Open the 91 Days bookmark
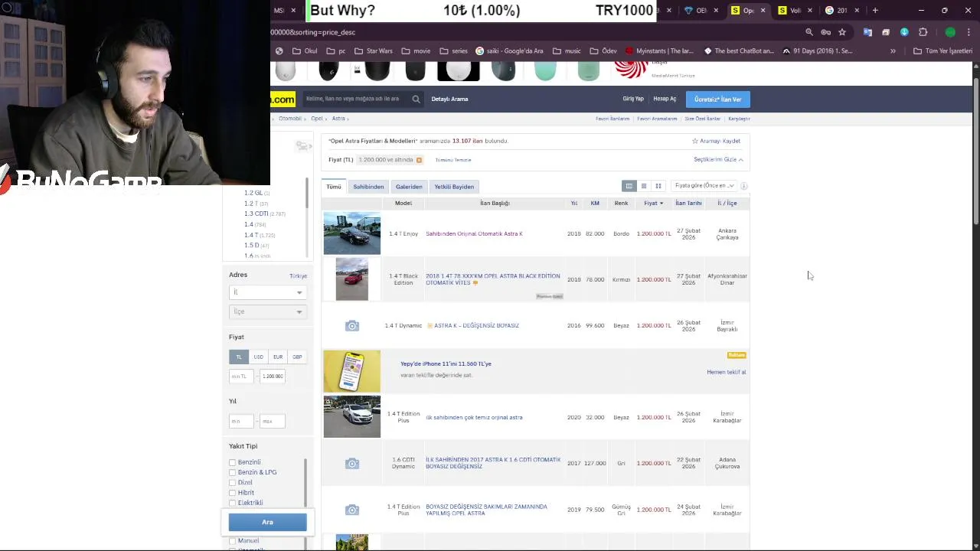The image size is (980, 551). click(816, 51)
